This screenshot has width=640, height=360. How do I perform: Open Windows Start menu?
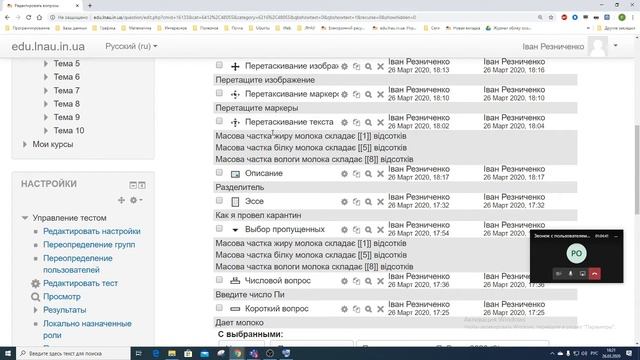pyautogui.click(x=8, y=353)
